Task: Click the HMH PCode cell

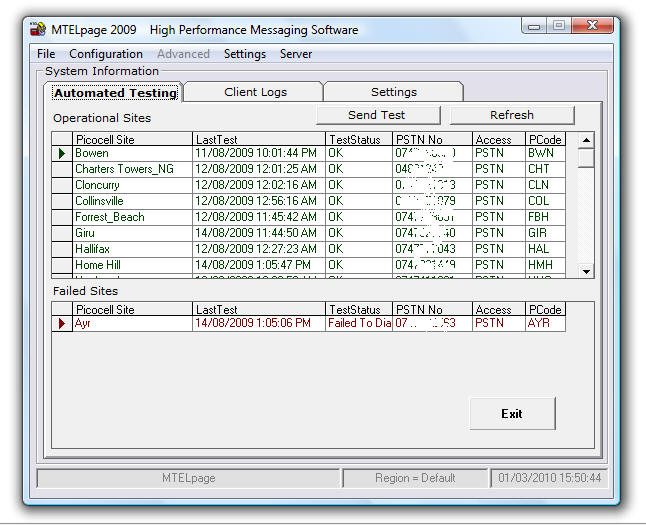Action: (x=545, y=266)
